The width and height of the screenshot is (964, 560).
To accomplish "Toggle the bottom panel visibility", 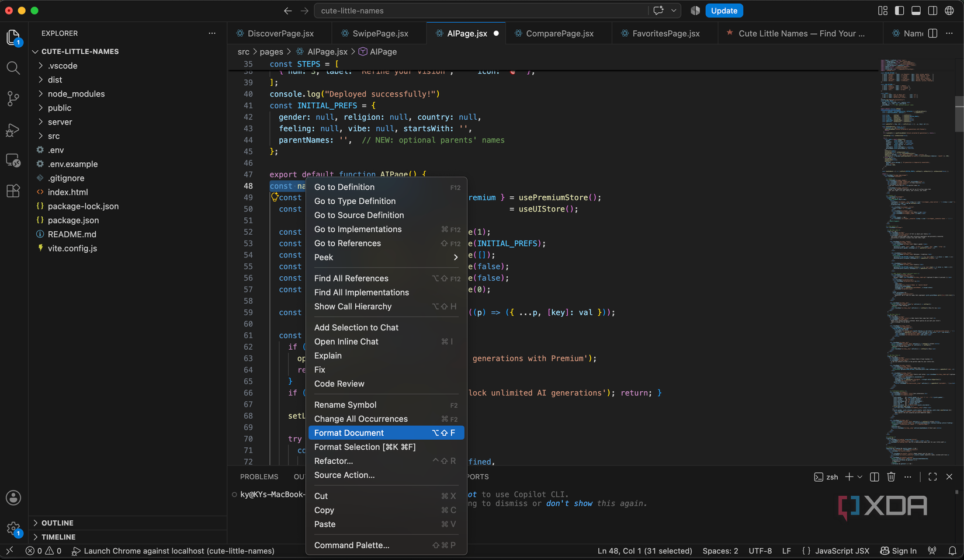I will 916,11.
